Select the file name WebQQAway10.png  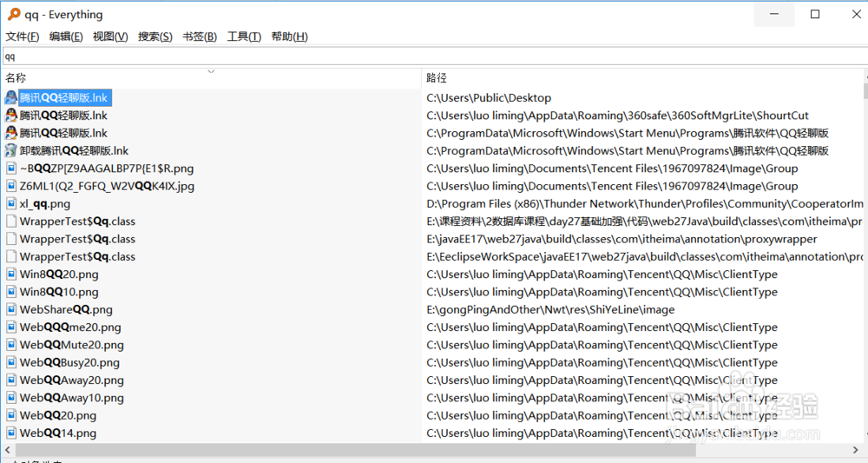(x=72, y=398)
